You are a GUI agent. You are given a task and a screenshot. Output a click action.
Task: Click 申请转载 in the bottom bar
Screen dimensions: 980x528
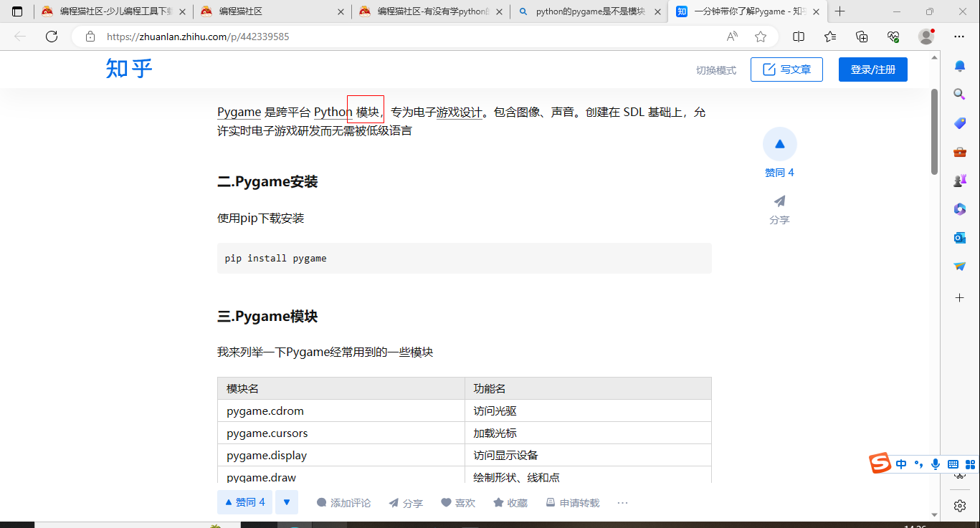point(573,503)
